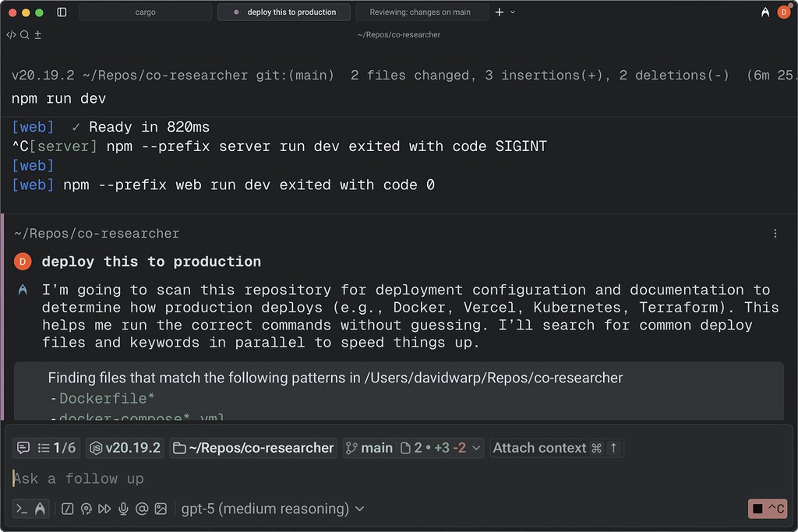Stop the agent with the ^C button

click(767, 508)
